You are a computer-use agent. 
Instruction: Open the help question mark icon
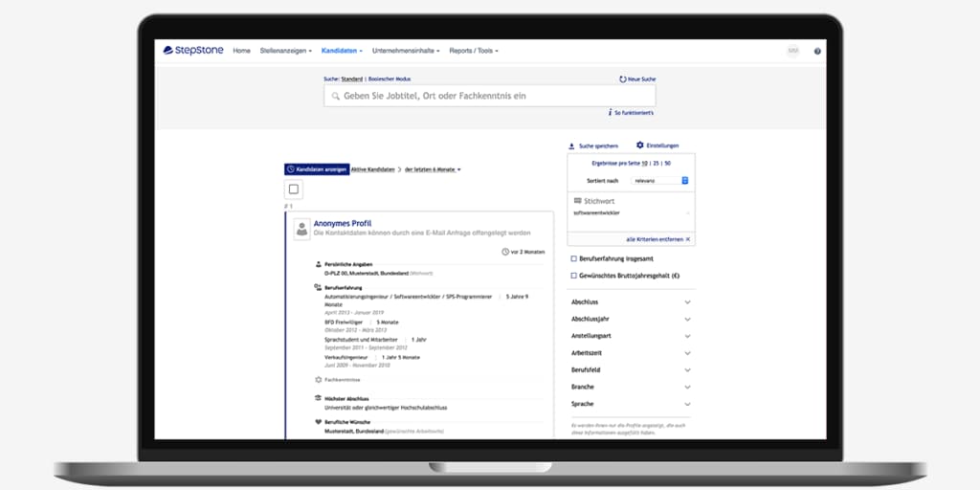coord(817,52)
